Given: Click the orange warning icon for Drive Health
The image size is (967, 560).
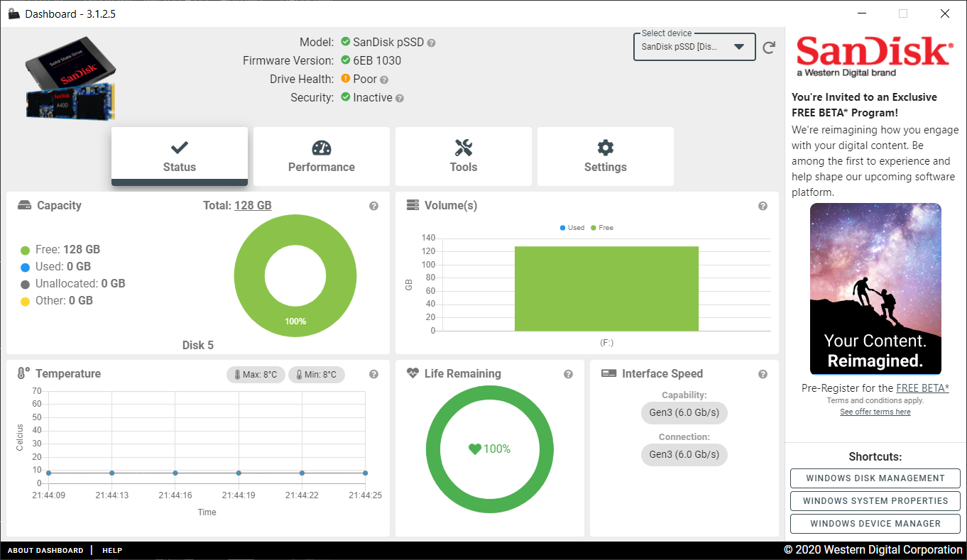Looking at the screenshot, I should click(x=345, y=79).
